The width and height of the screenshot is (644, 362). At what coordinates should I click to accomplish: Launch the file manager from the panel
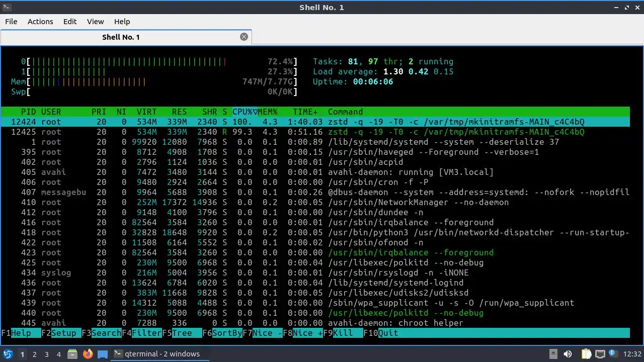pos(72,354)
